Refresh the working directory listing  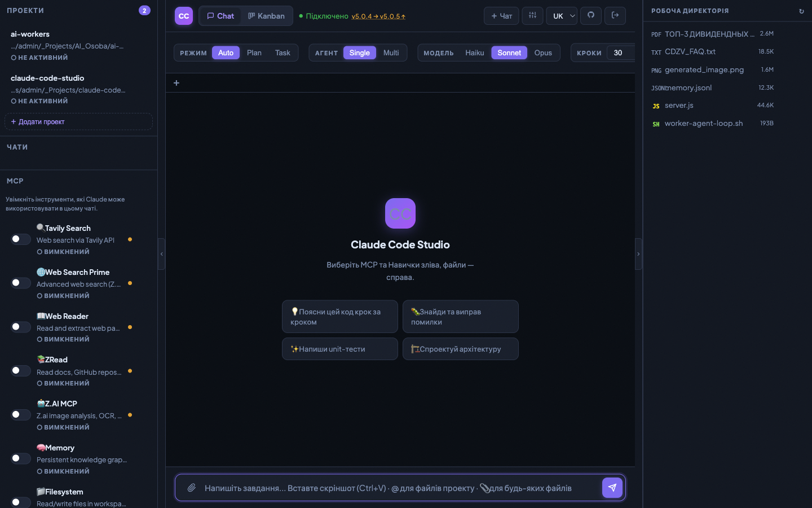[801, 11]
